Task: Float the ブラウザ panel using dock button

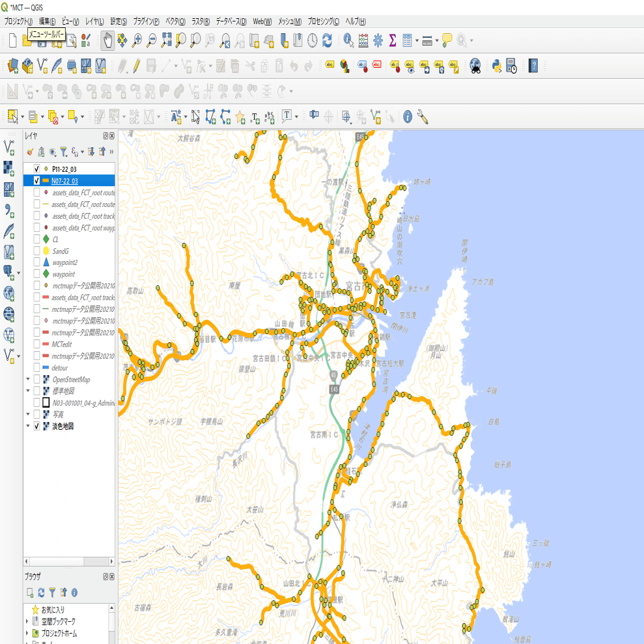Action: click(x=105, y=577)
